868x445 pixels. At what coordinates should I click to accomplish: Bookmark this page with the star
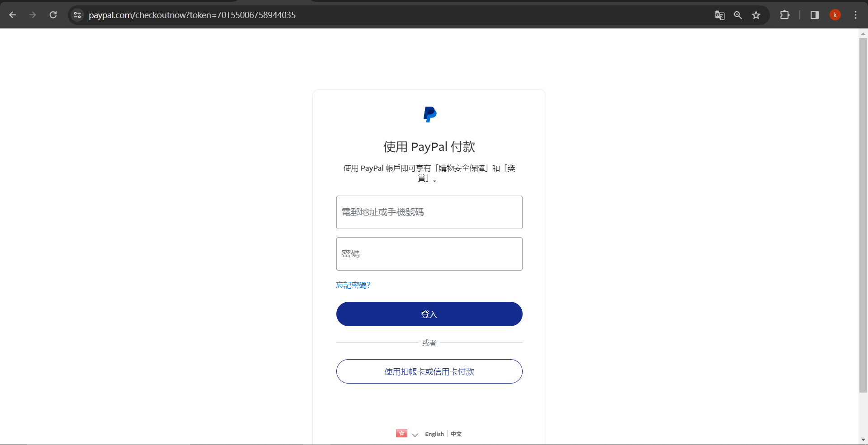pos(756,15)
